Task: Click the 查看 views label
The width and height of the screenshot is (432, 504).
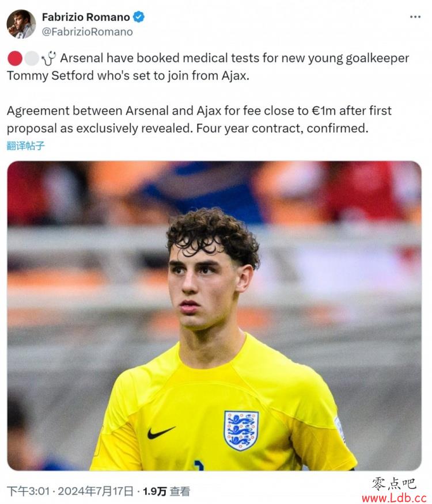Action: tap(180, 491)
